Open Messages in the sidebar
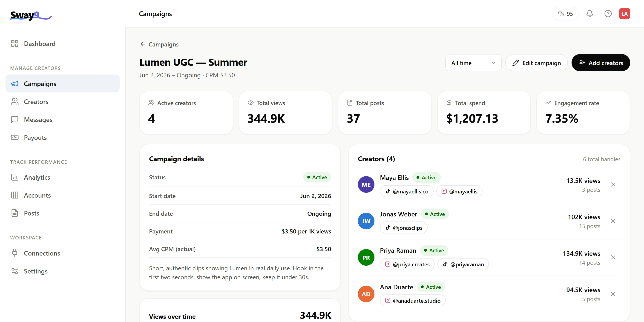644x322 pixels. 63,120
